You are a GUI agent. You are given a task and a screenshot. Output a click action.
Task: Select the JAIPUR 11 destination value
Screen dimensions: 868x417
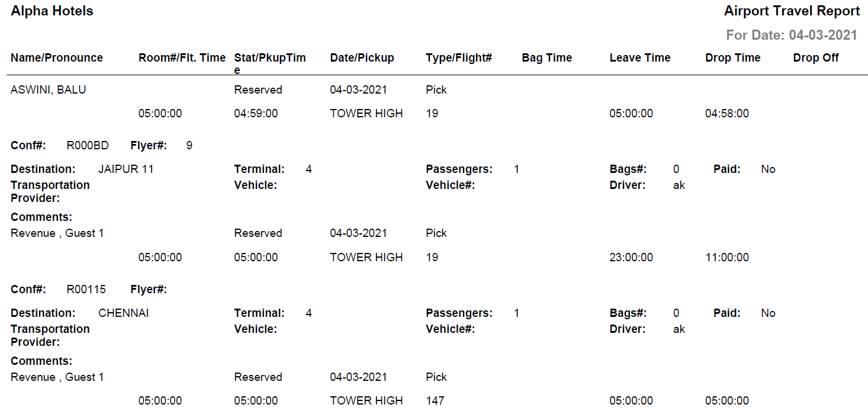[x=126, y=169]
